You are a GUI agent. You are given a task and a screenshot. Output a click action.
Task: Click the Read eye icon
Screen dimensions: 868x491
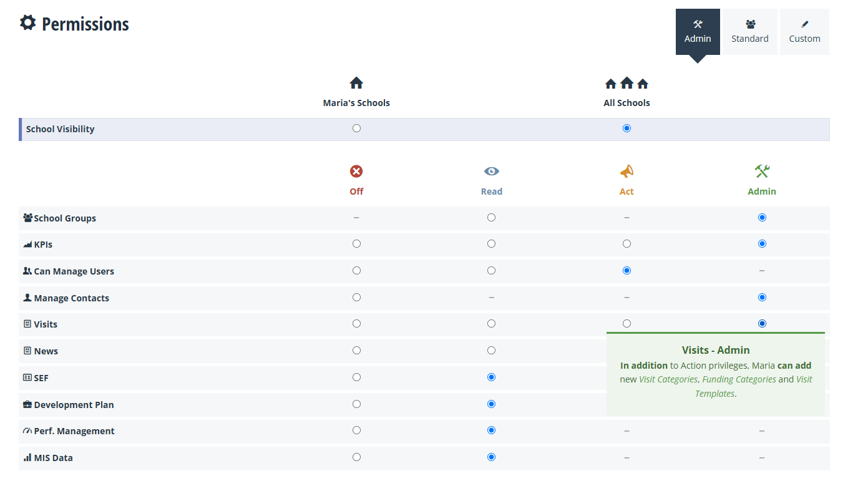(492, 172)
